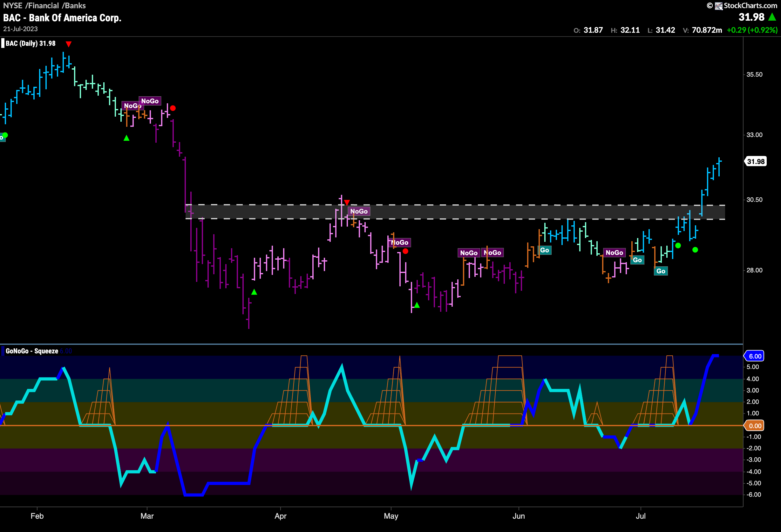Screen dimensions: 781x532
Task: Click the BAC (Daily) 31.98 legend label
Action: coord(30,43)
